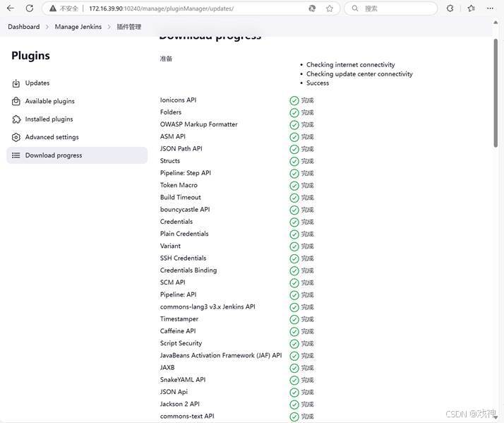Click the 'Success' status line
Screen dimensions: 504x423
(318, 83)
